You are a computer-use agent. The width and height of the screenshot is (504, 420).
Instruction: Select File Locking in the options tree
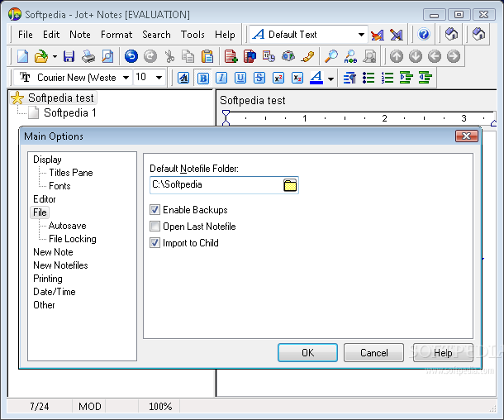[73, 239]
